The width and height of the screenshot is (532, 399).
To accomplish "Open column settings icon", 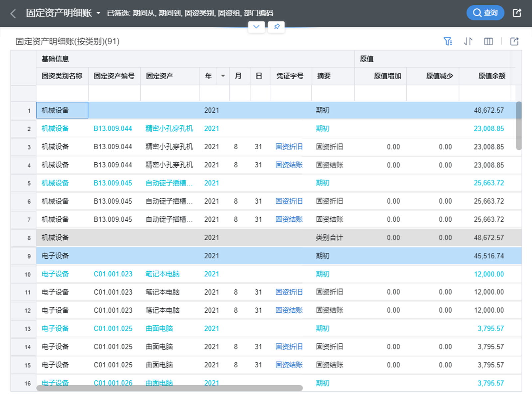I will pyautogui.click(x=488, y=41).
